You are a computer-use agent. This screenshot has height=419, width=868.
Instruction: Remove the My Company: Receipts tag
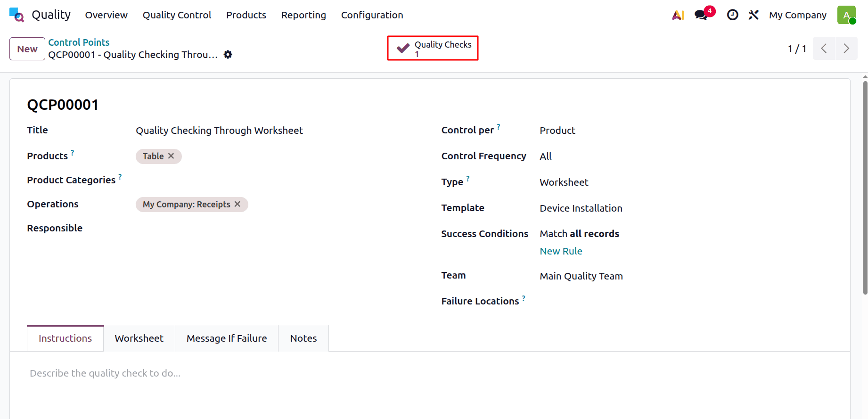237,204
